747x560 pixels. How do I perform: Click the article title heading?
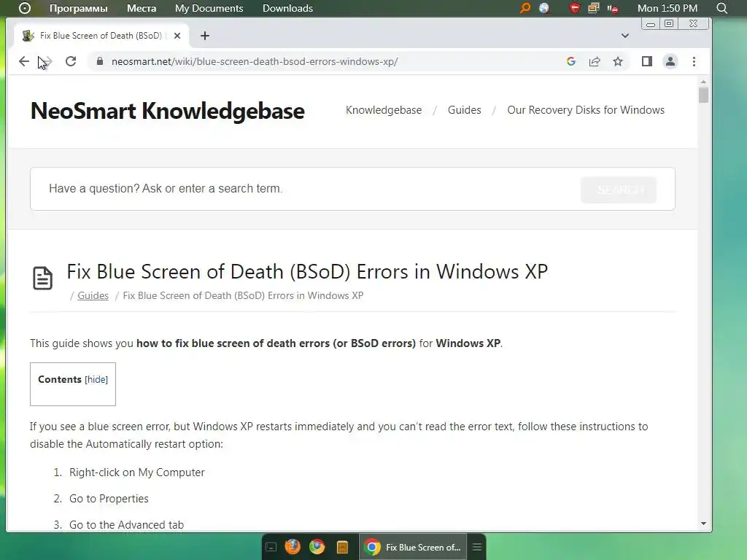point(307,272)
